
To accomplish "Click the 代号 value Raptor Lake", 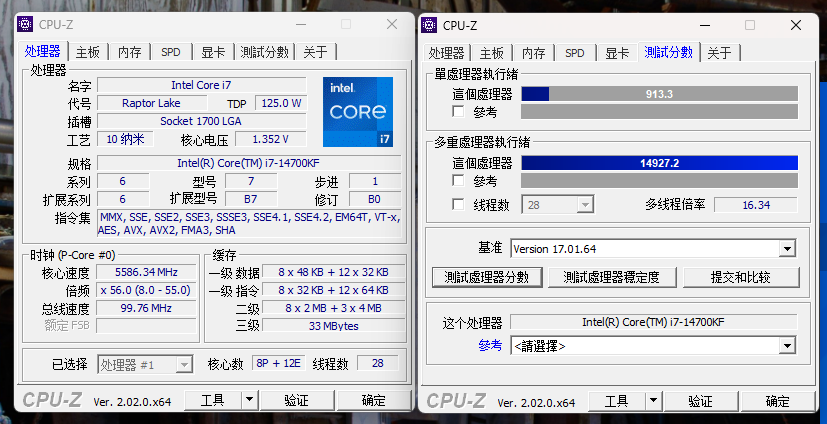I will [151, 103].
